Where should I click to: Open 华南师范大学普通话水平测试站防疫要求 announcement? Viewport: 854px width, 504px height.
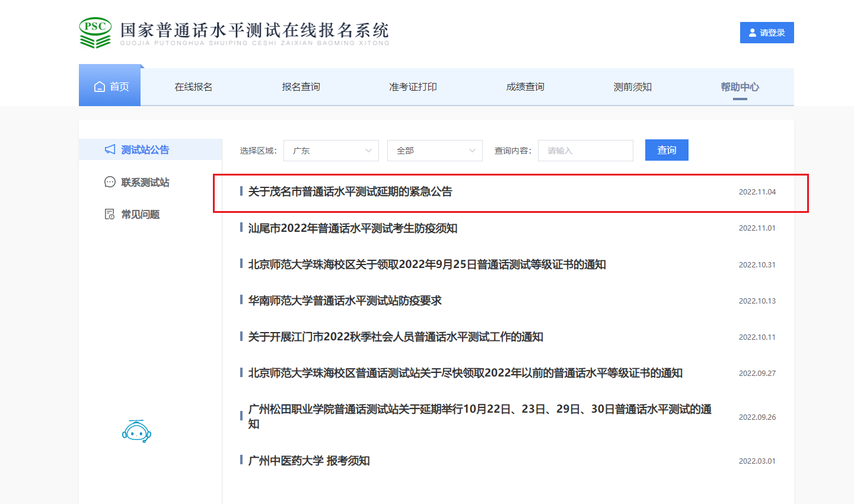tap(345, 301)
